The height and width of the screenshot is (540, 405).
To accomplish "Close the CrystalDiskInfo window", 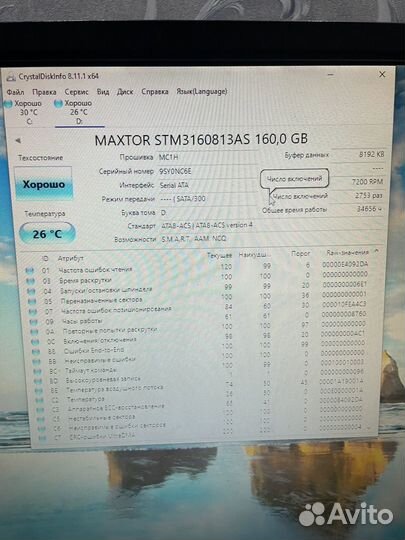I will tap(382, 74).
